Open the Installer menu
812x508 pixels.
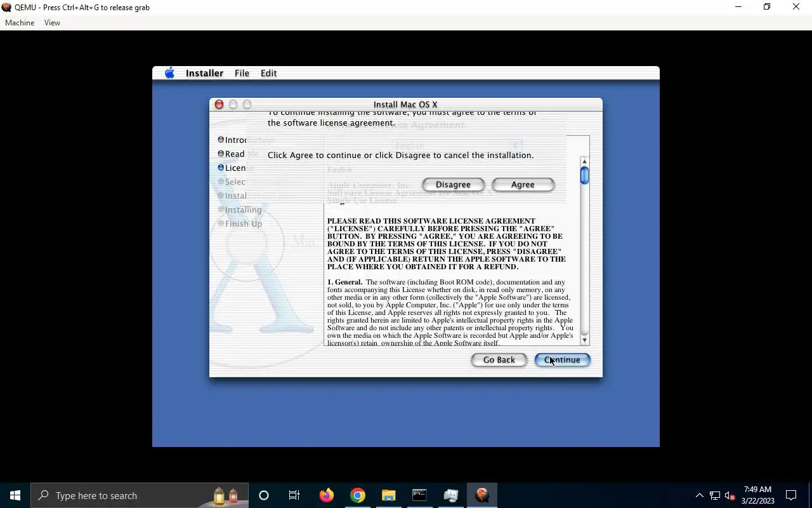pyautogui.click(x=204, y=73)
